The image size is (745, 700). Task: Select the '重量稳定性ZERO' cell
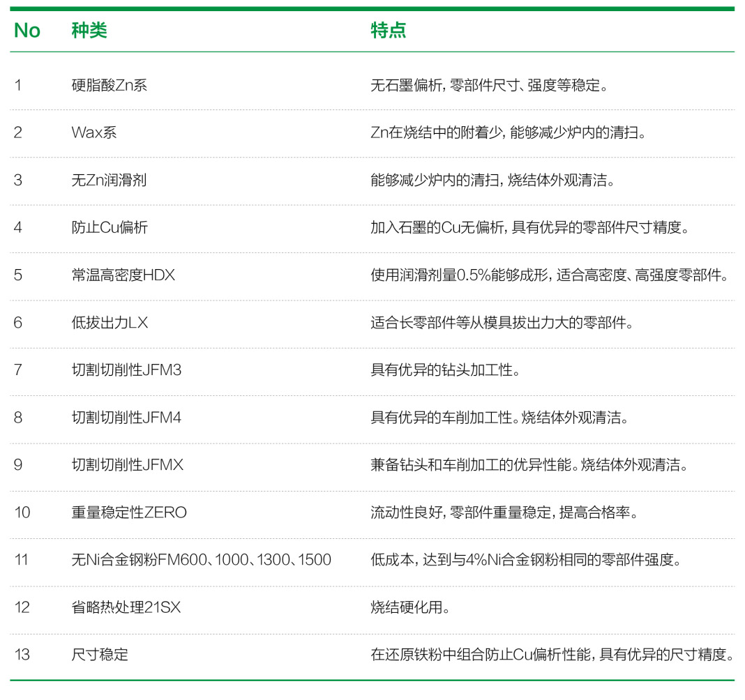[129, 512]
